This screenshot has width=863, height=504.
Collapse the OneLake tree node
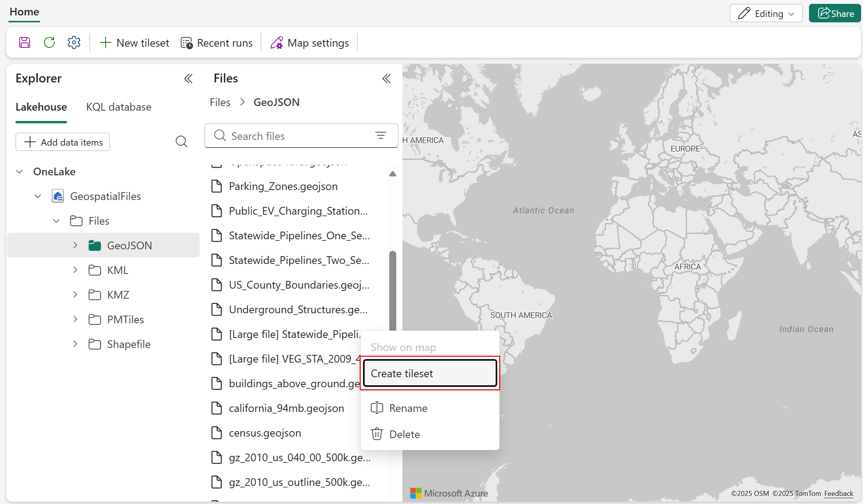(19, 171)
